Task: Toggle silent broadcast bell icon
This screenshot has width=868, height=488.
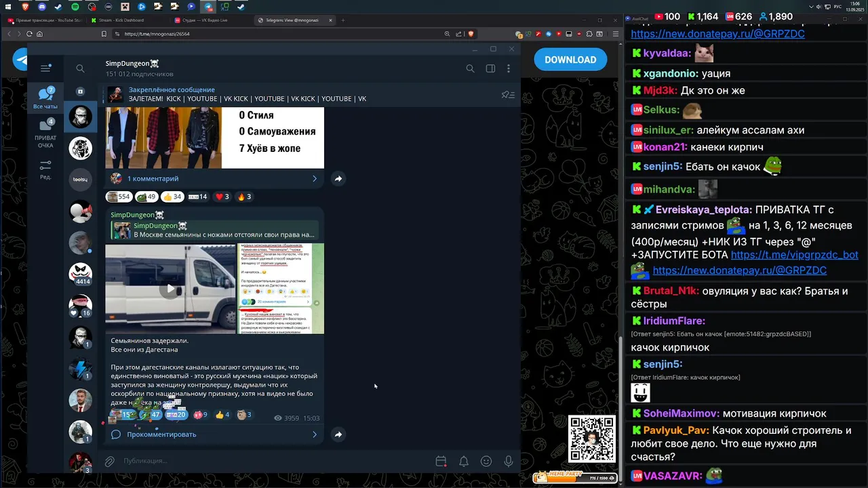Action: [x=464, y=462]
